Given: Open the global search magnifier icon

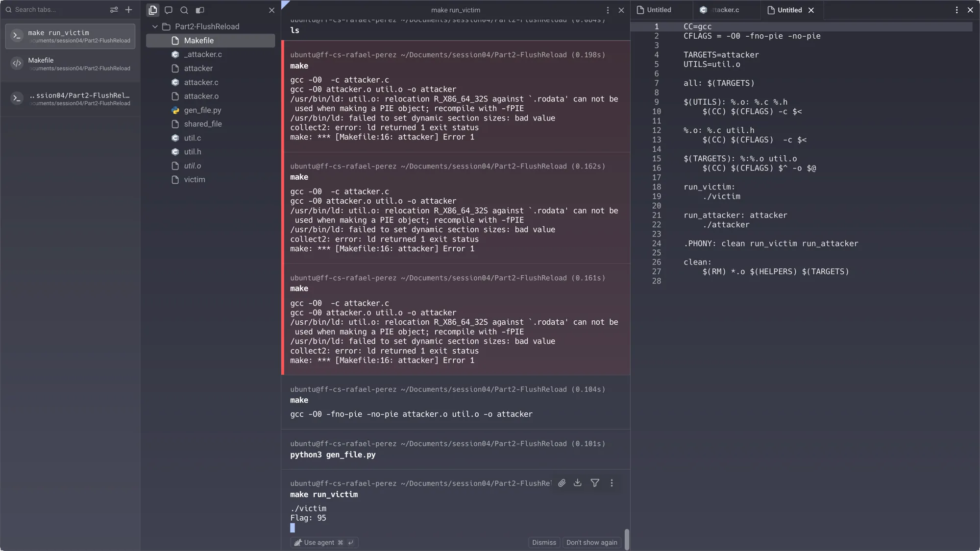Looking at the screenshot, I should click(x=184, y=10).
